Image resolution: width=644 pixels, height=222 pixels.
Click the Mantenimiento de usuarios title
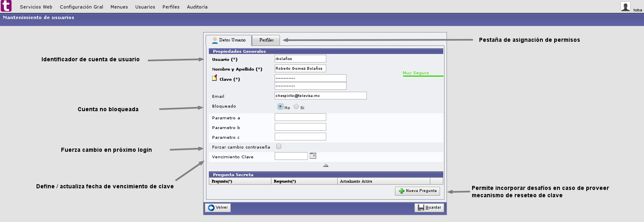point(39,17)
